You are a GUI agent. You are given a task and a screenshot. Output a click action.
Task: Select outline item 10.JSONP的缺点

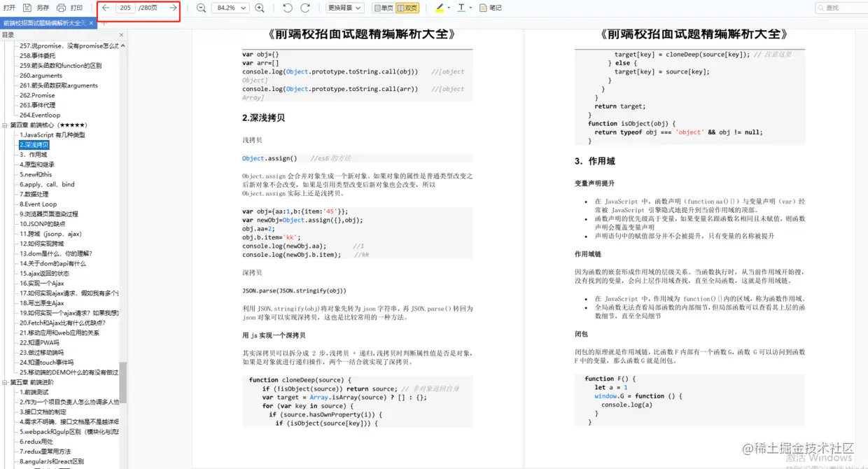tap(41, 224)
